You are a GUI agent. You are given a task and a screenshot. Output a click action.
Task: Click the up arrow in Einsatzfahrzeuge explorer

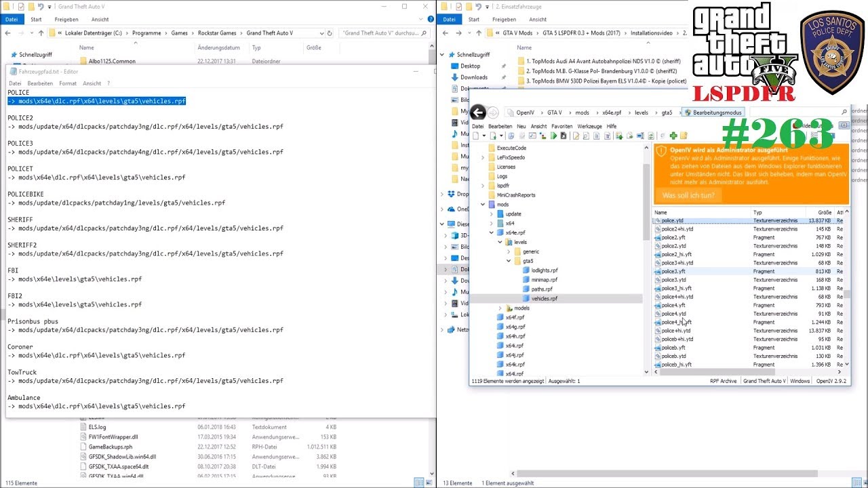477,33
